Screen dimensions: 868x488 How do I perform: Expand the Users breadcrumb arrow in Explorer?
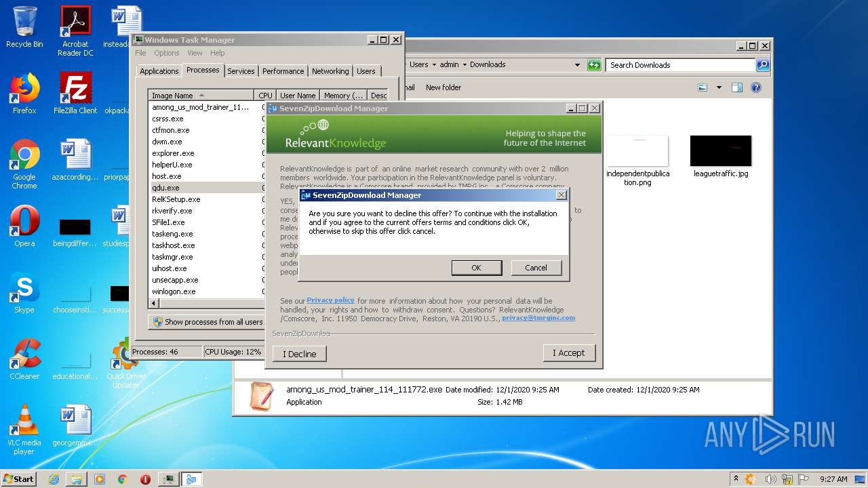click(434, 65)
